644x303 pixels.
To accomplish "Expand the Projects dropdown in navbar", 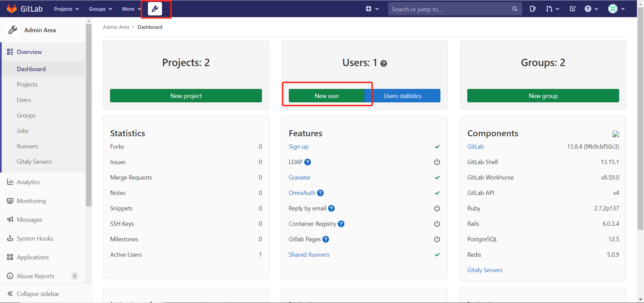I will [66, 9].
